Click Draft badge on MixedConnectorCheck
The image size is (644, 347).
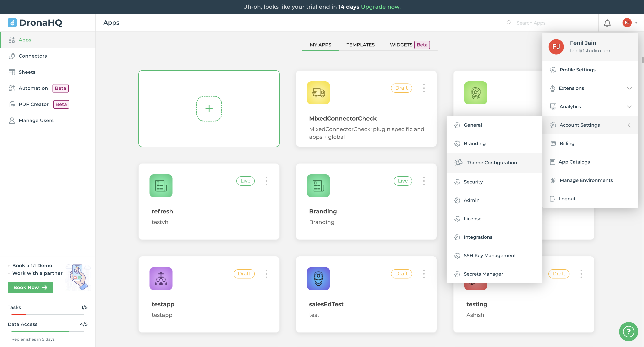pyautogui.click(x=401, y=88)
